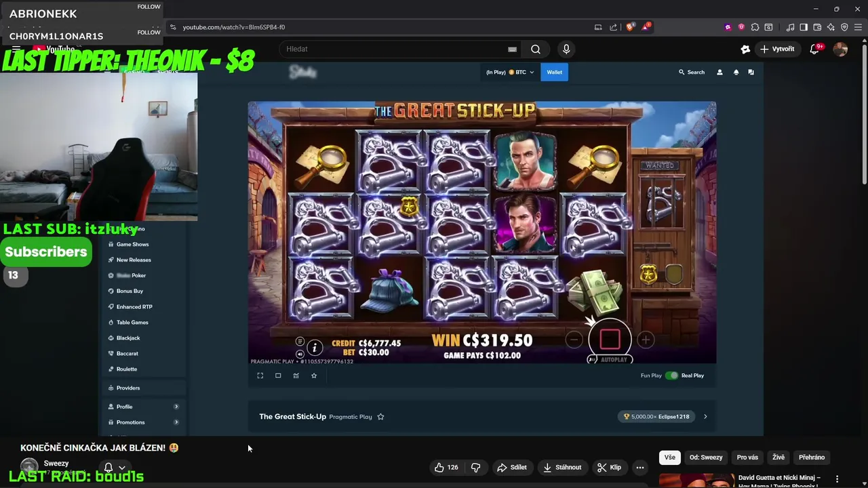
Task: Select Baccarat in the sidebar
Action: pyautogui.click(x=127, y=353)
